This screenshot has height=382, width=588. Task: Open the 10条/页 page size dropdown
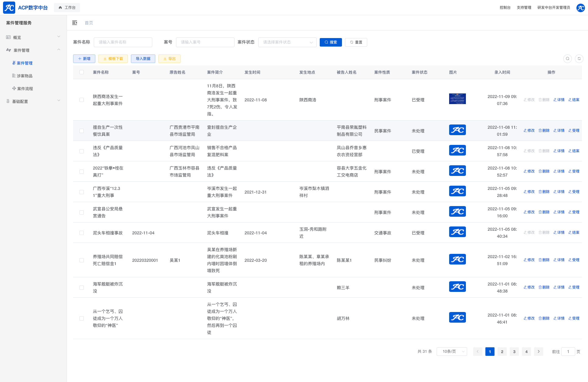click(x=452, y=352)
